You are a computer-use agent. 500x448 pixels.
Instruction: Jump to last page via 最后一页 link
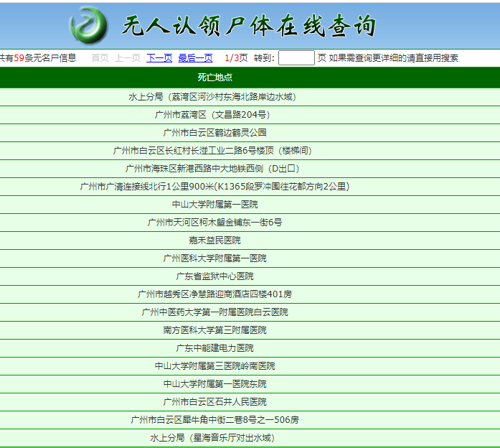tap(195, 58)
